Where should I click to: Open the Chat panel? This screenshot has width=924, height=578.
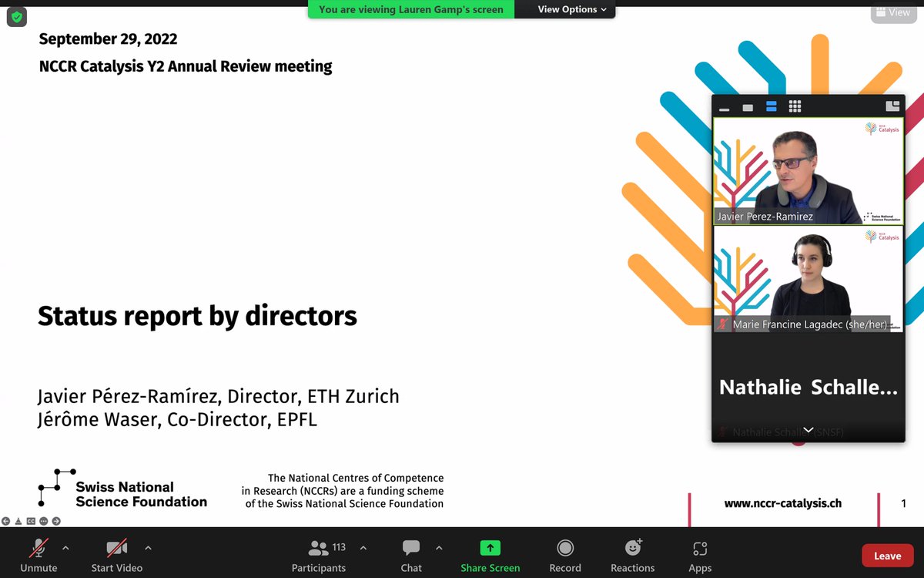pos(411,555)
